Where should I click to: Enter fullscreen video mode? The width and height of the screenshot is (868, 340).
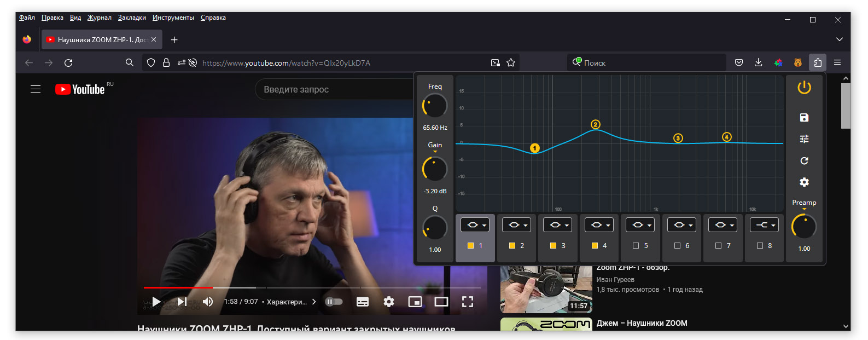coord(468,302)
